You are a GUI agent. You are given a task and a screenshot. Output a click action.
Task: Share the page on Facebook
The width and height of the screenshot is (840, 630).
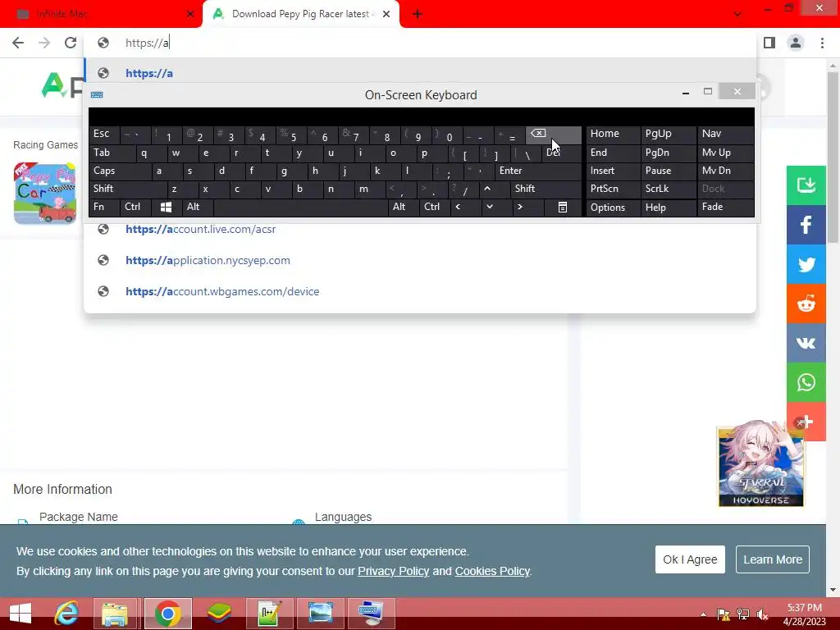[806, 225]
